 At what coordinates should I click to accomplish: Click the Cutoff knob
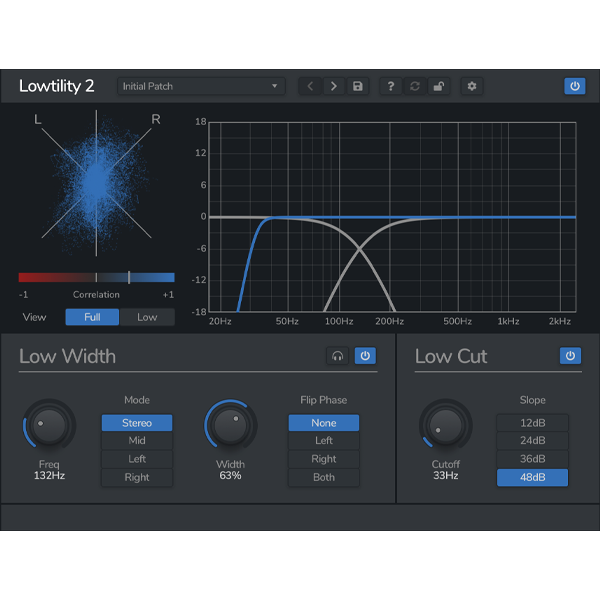pos(446,425)
